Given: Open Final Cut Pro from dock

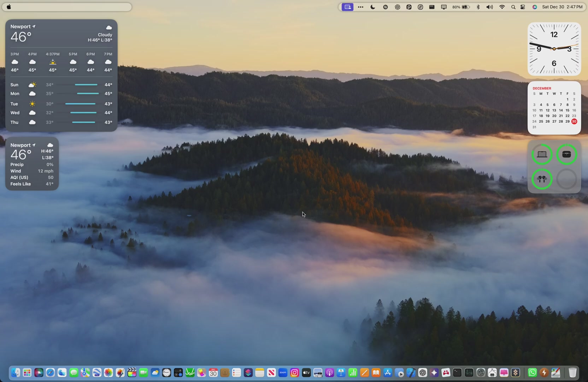Looking at the screenshot, I should click(x=132, y=372).
